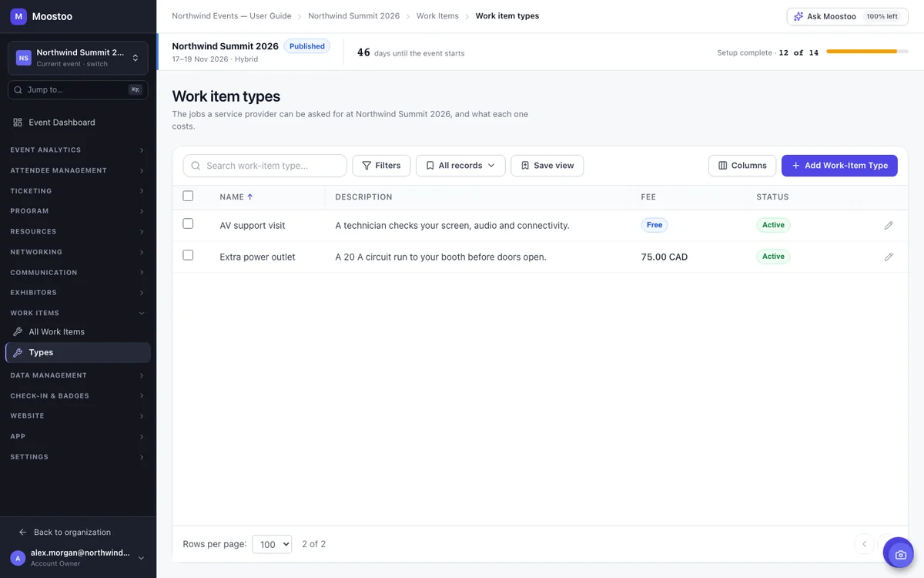Image resolution: width=924 pixels, height=578 pixels.
Task: Click the Work Items breadcrumb
Action: point(437,16)
